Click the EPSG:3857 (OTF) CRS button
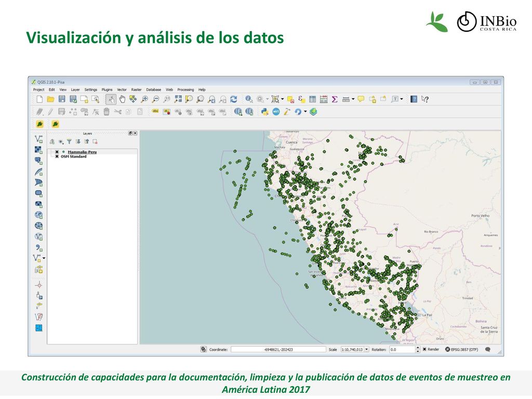Viewport: 532px width, 399px height. coord(461,349)
